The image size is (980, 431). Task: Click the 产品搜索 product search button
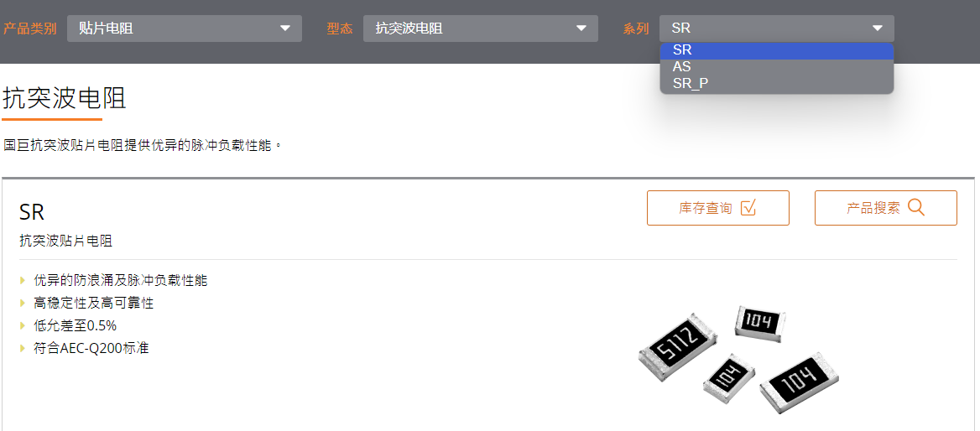point(886,208)
